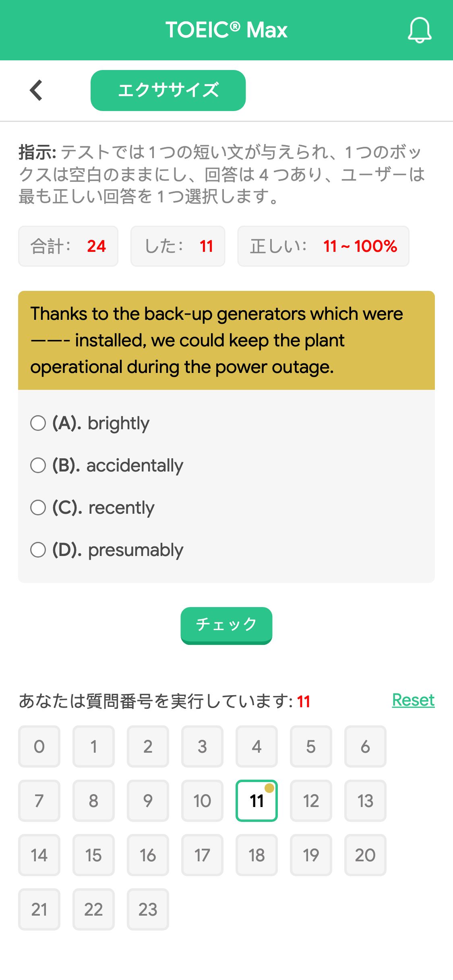Open the エクササイズ tab
Screen dimensions: 453x980
(168, 91)
